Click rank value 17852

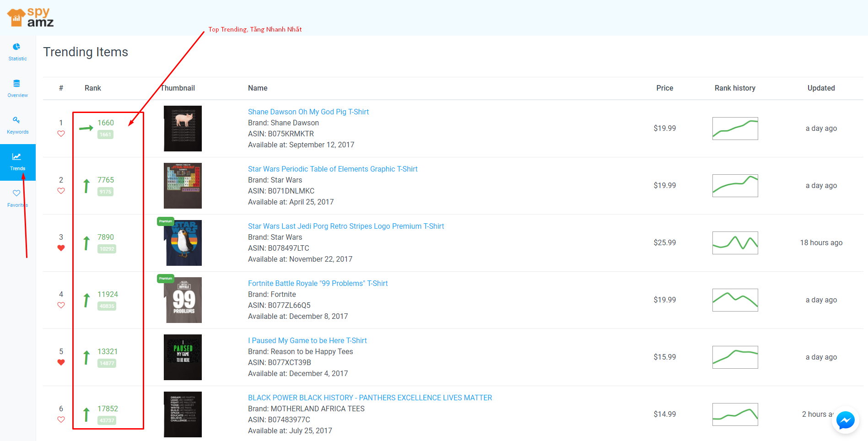[x=108, y=409]
